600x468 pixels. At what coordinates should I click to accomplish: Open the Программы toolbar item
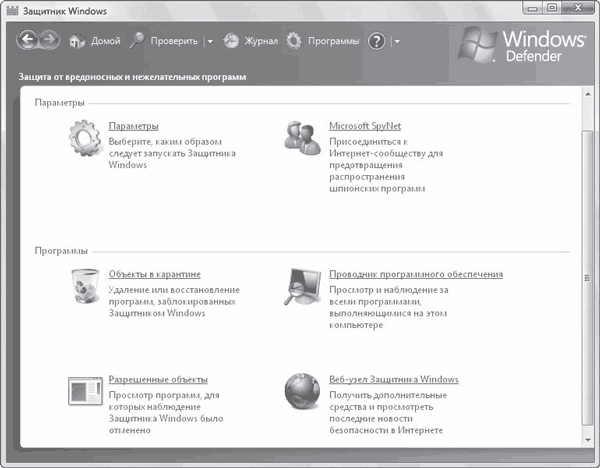(334, 41)
